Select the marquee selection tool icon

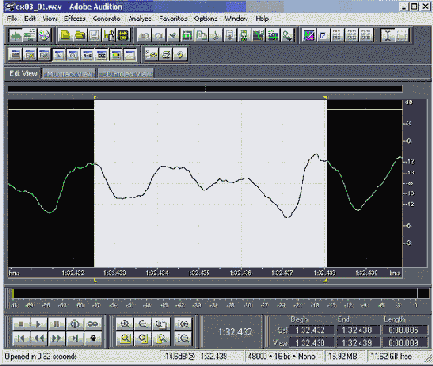402,35
